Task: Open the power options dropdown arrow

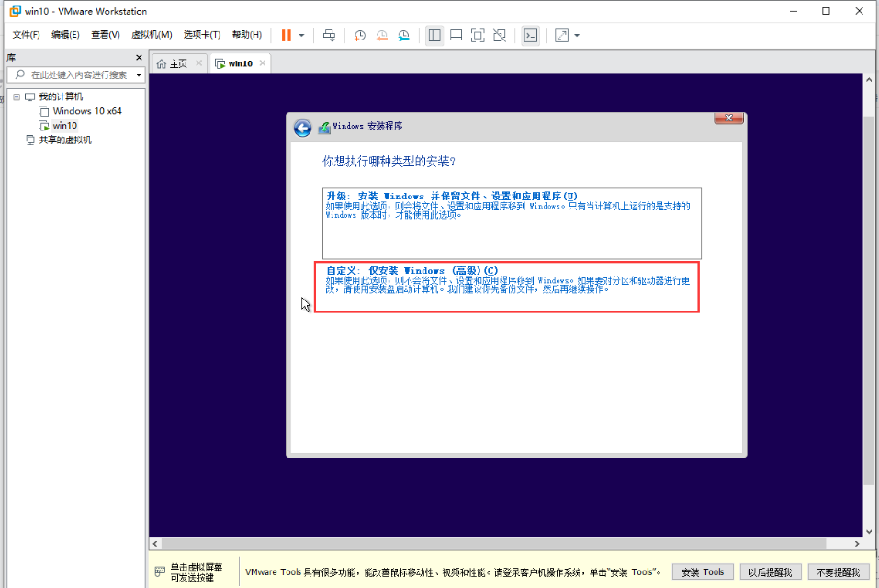Action: pos(301,35)
